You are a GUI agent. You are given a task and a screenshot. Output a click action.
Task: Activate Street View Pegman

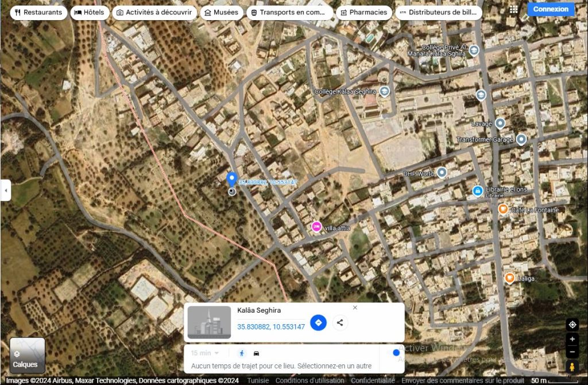point(572,367)
